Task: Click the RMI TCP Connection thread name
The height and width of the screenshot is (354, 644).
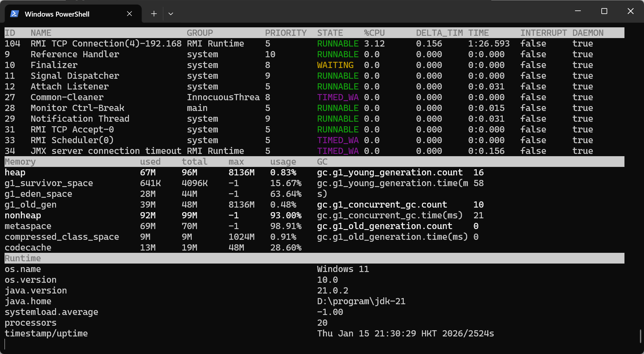Action: click(106, 44)
